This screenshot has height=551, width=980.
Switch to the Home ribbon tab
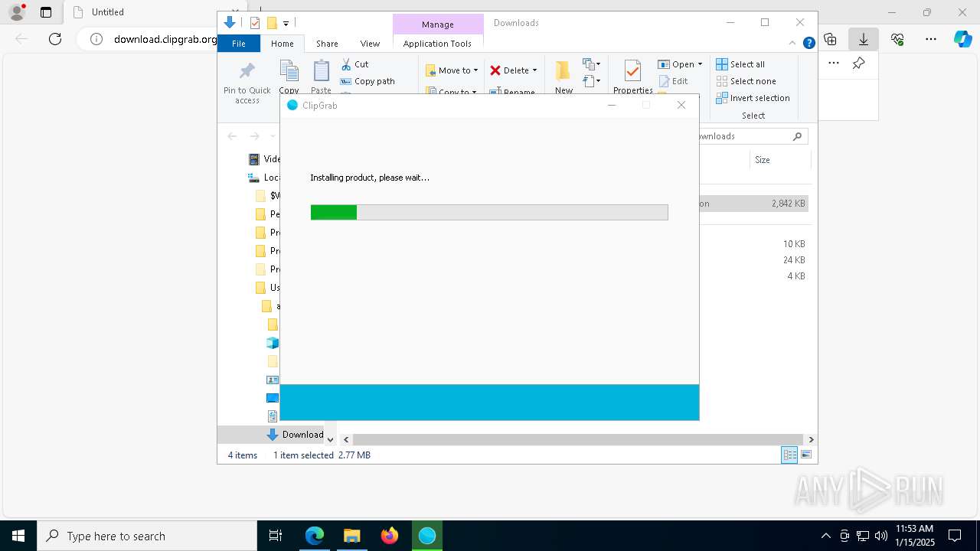click(283, 44)
